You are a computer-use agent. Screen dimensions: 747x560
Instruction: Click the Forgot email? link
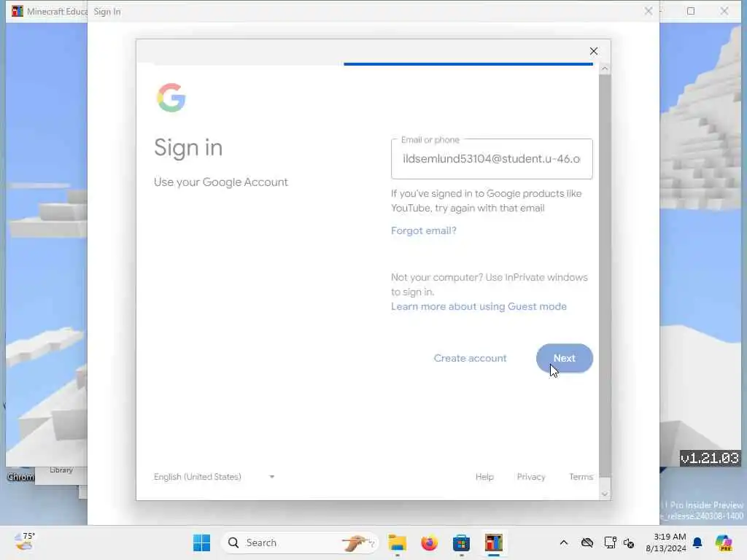click(424, 230)
